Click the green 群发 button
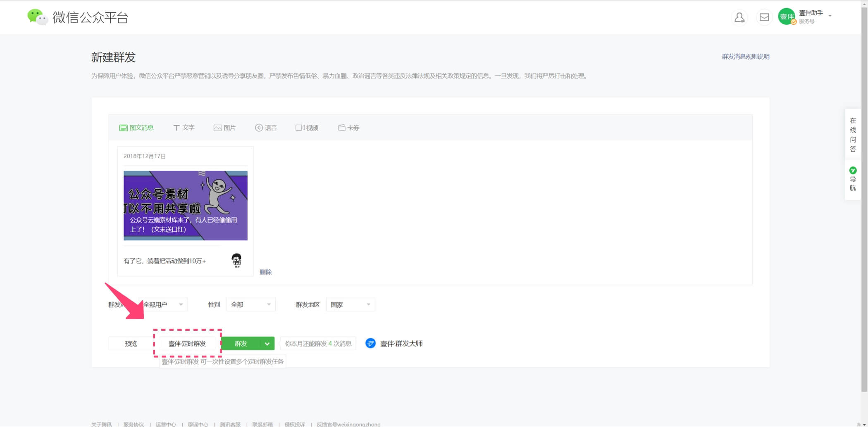 [241, 344]
